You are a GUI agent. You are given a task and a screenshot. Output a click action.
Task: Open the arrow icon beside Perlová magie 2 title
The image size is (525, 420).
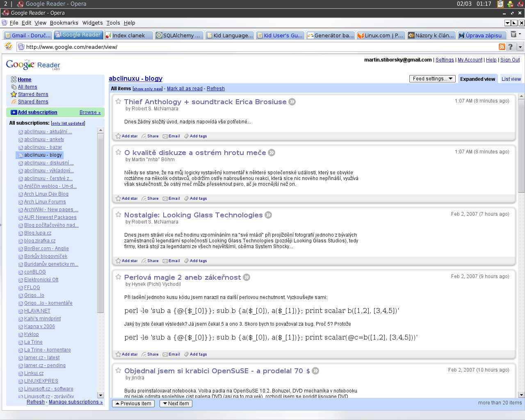click(x=247, y=277)
